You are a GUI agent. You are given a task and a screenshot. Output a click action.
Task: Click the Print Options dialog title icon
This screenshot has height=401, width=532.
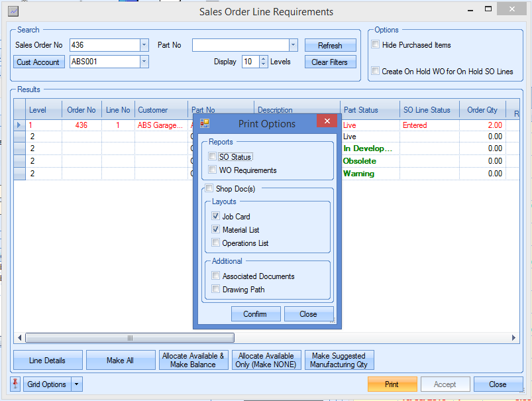click(x=205, y=123)
